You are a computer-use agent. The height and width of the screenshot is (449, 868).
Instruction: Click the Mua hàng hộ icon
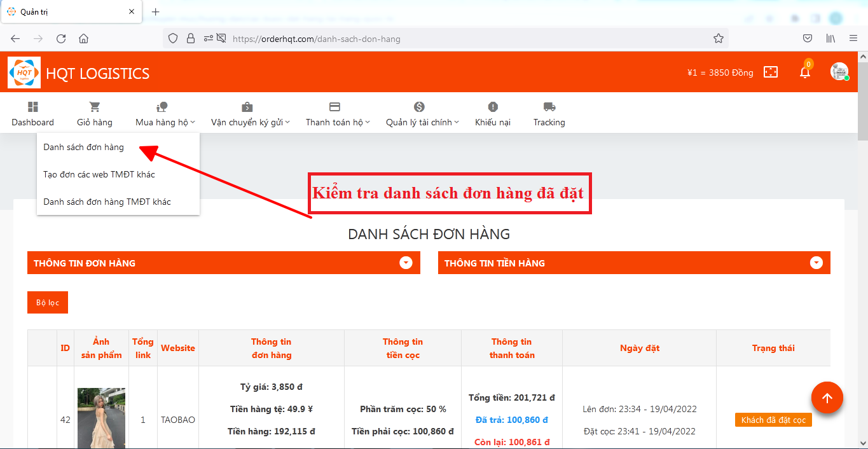point(162,107)
